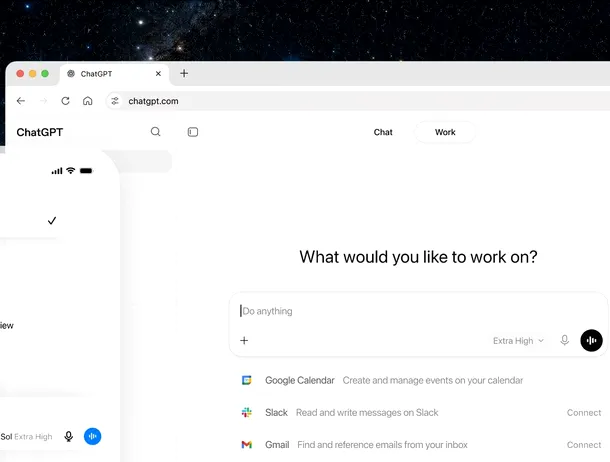The image size is (610, 462).
Task: Click the Google Calendar icon
Action: (x=247, y=380)
